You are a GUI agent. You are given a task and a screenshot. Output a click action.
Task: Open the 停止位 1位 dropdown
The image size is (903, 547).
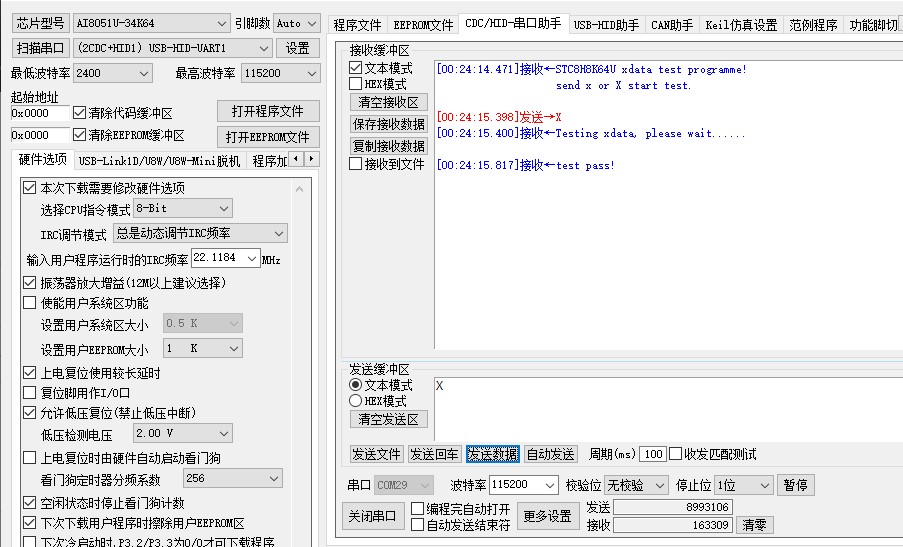(x=743, y=485)
